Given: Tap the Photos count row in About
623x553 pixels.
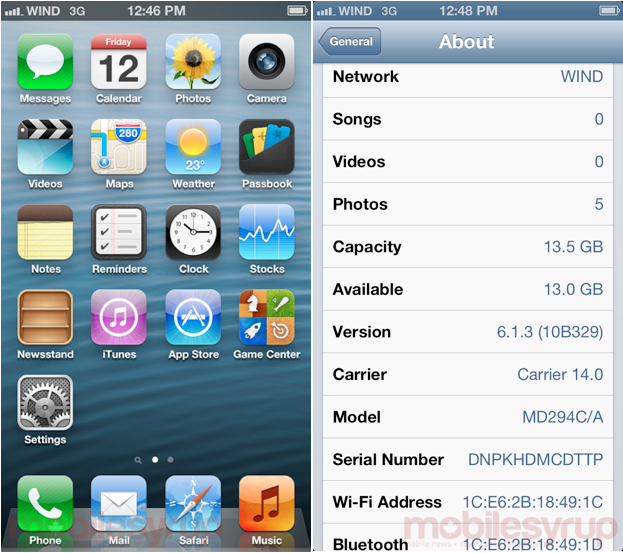Looking at the screenshot, I should pyautogui.click(x=468, y=204).
